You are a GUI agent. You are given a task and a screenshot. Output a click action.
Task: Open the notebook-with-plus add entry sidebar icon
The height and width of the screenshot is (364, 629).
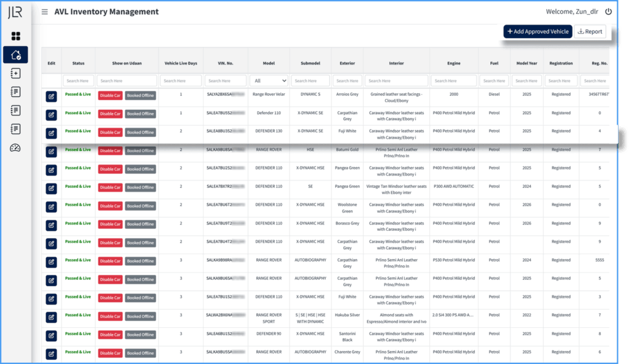pyautogui.click(x=16, y=74)
